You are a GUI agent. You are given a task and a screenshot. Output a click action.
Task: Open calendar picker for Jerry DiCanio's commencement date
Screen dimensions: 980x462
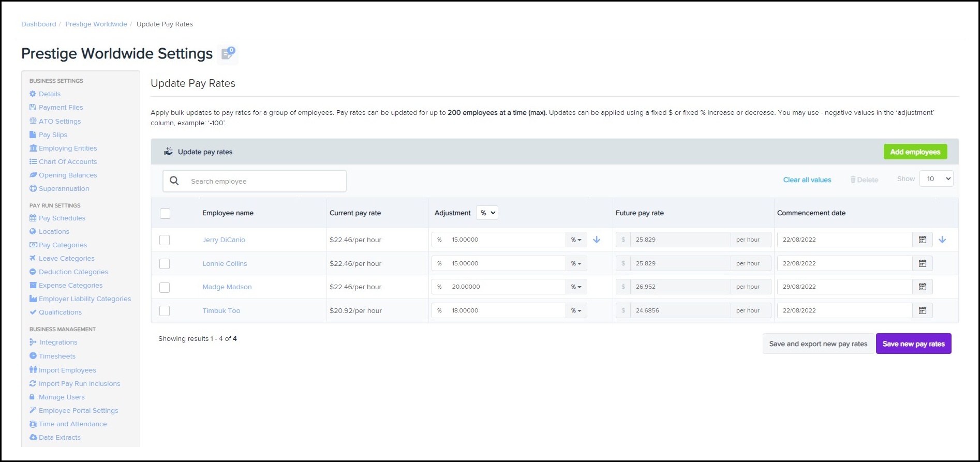click(922, 240)
